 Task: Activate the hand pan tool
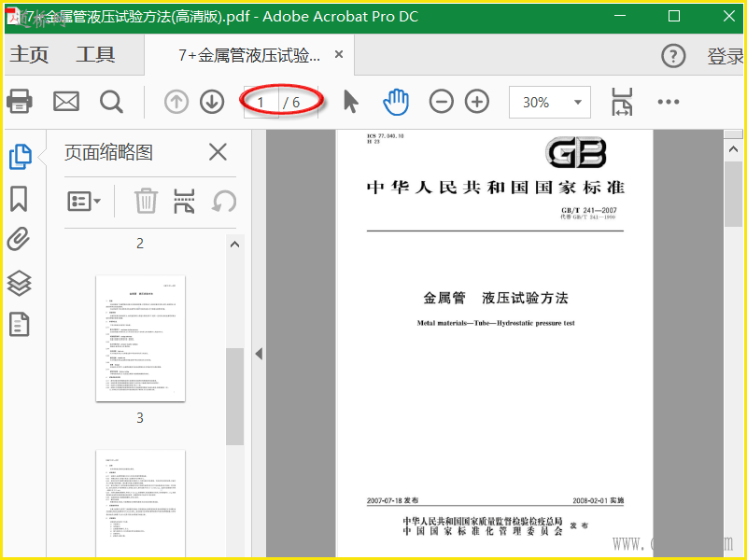396,102
